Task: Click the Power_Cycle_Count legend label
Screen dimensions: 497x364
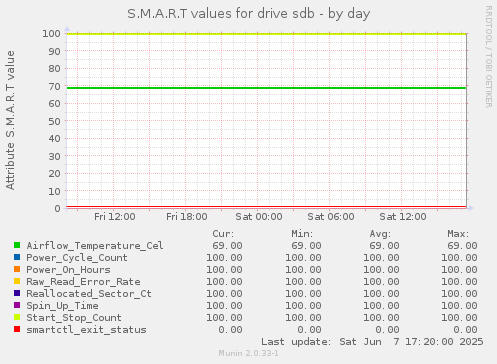Action: [77, 258]
